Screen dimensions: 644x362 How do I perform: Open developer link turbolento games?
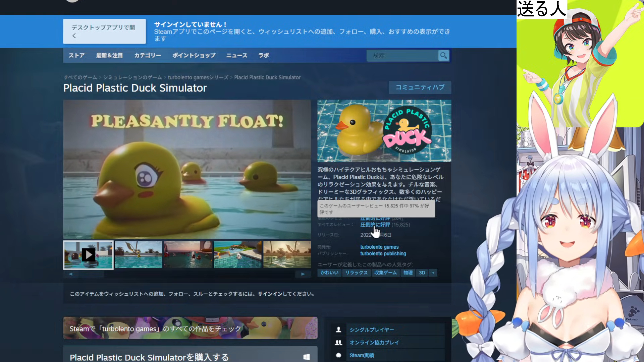click(x=379, y=247)
